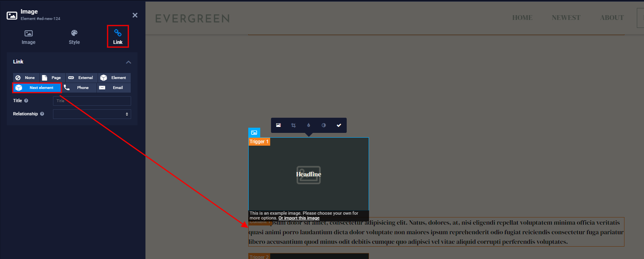Click the Relationship help question mark icon
644x259 pixels.
click(x=42, y=114)
